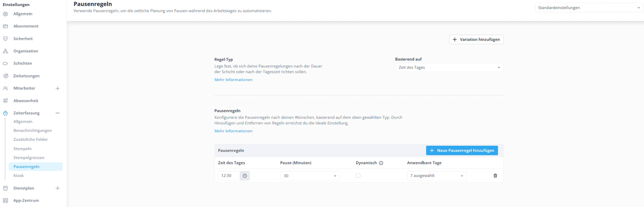Click the 12:30 time input field
The image size is (644, 207).
coord(229,176)
